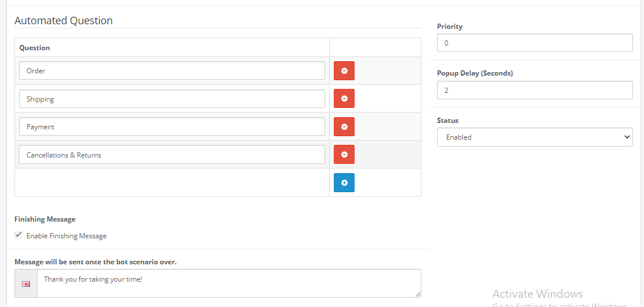Remove the Order question row
The width and height of the screenshot is (644, 307).
pyautogui.click(x=344, y=70)
